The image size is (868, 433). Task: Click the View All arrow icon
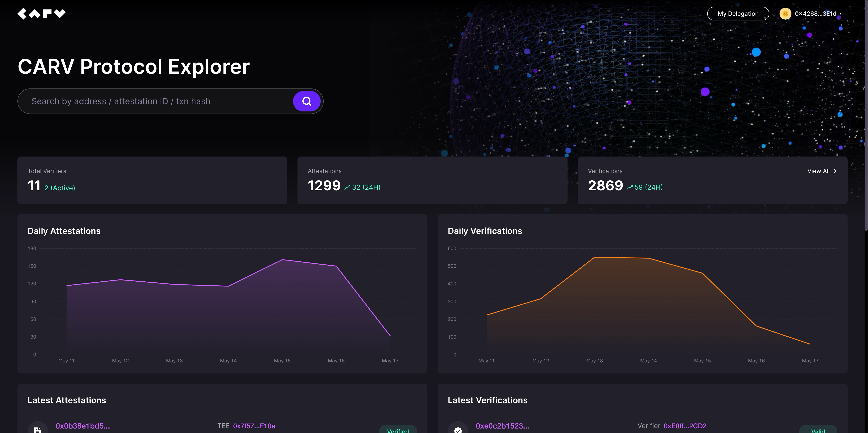[x=834, y=171]
